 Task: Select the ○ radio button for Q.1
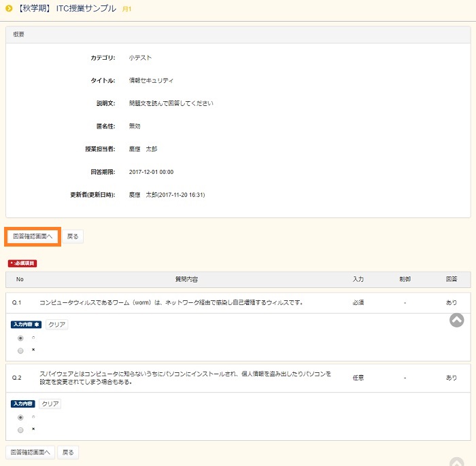click(x=21, y=338)
